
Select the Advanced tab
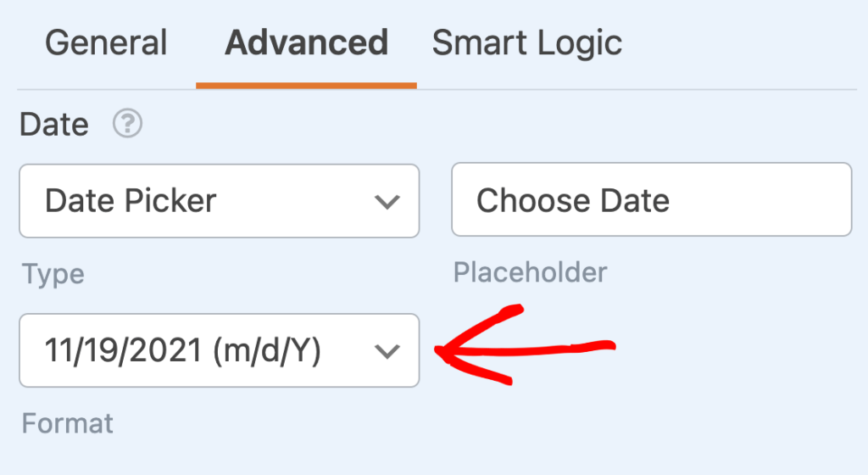coord(306,43)
